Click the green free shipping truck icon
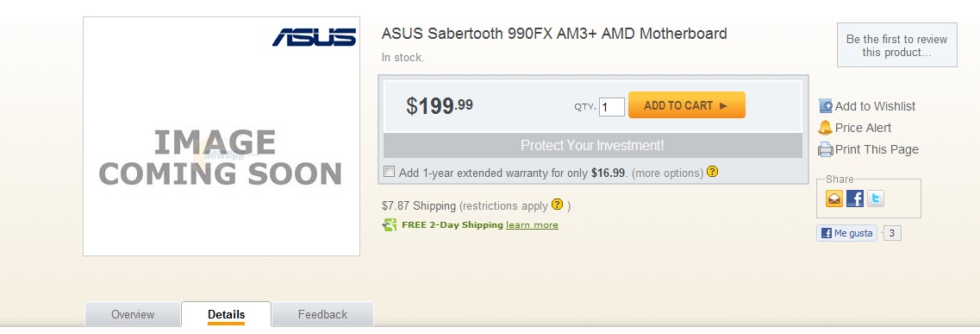The width and height of the screenshot is (980, 334). 390,224
